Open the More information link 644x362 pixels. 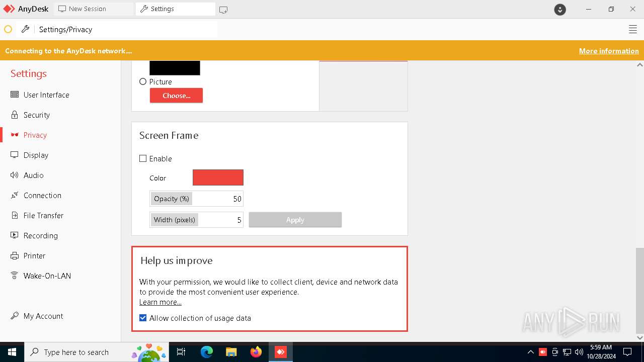[609, 51]
